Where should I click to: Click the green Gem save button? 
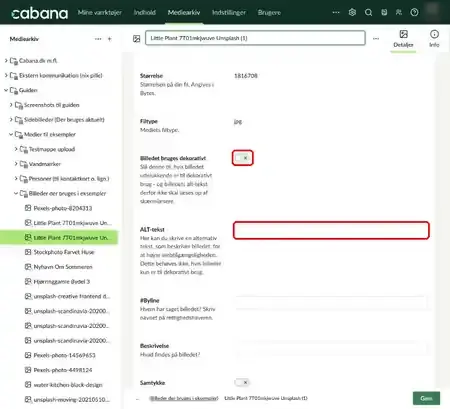coord(426,398)
